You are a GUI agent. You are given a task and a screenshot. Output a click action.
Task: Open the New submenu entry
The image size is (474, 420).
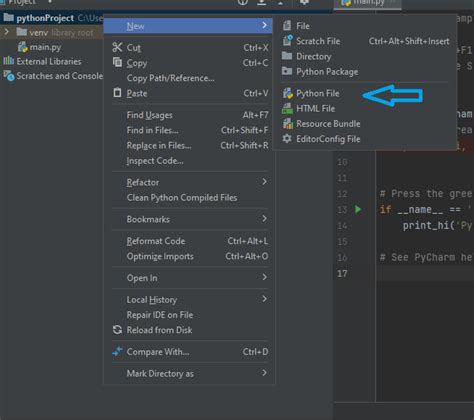click(188, 26)
